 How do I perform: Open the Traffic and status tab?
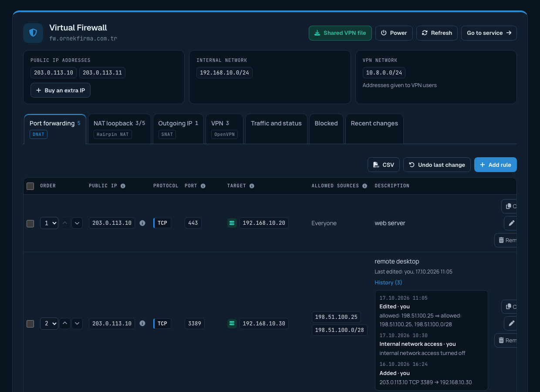[x=276, y=128]
